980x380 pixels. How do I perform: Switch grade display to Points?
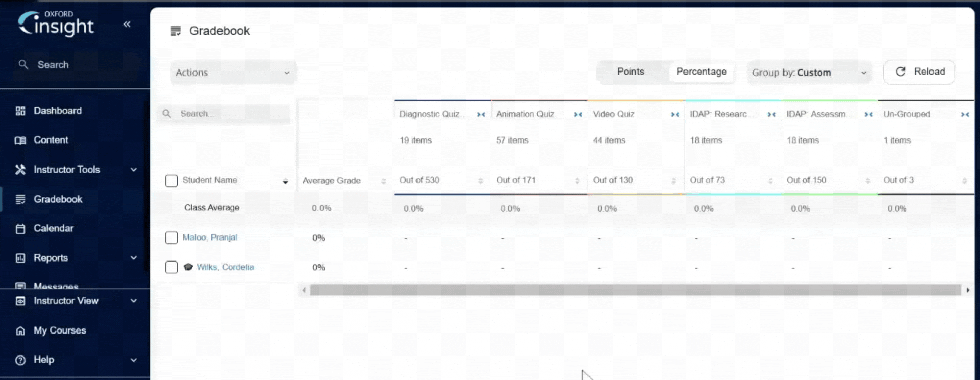pyautogui.click(x=630, y=72)
